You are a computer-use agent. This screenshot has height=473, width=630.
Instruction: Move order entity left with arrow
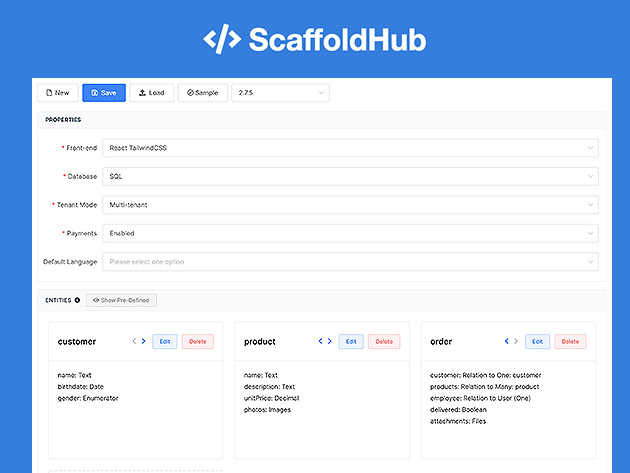(507, 341)
